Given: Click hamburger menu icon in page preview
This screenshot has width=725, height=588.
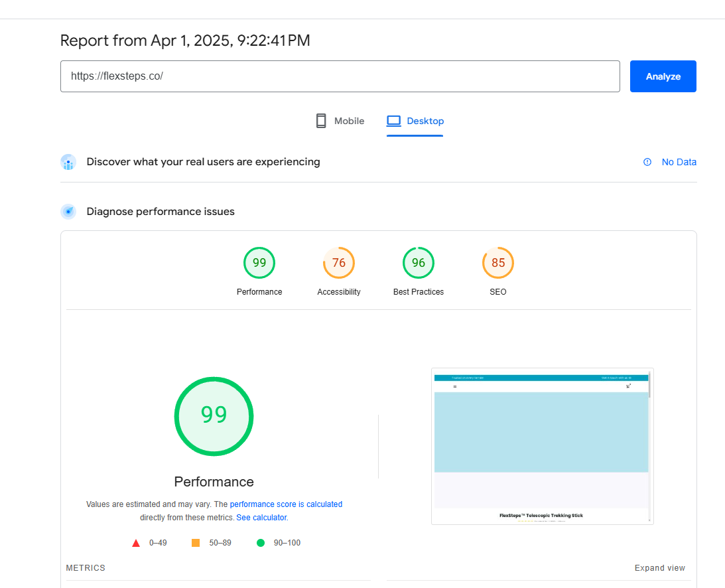Looking at the screenshot, I should coord(455,386).
